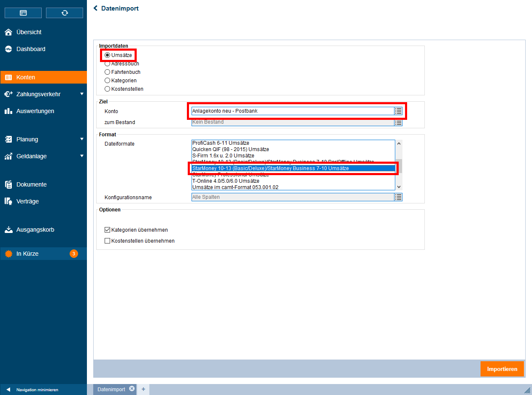Click the card view icon button at top of sidebar
532x395 pixels.
point(23,13)
